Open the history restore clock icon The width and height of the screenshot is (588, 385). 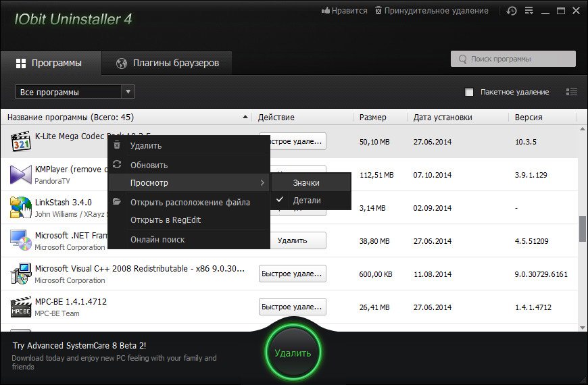512,11
